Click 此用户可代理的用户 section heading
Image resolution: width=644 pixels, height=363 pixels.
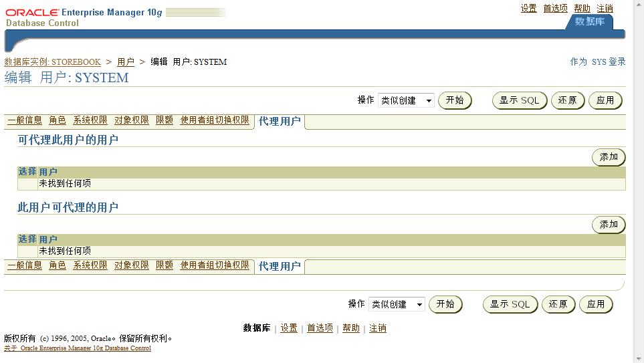pyautogui.click(x=68, y=207)
